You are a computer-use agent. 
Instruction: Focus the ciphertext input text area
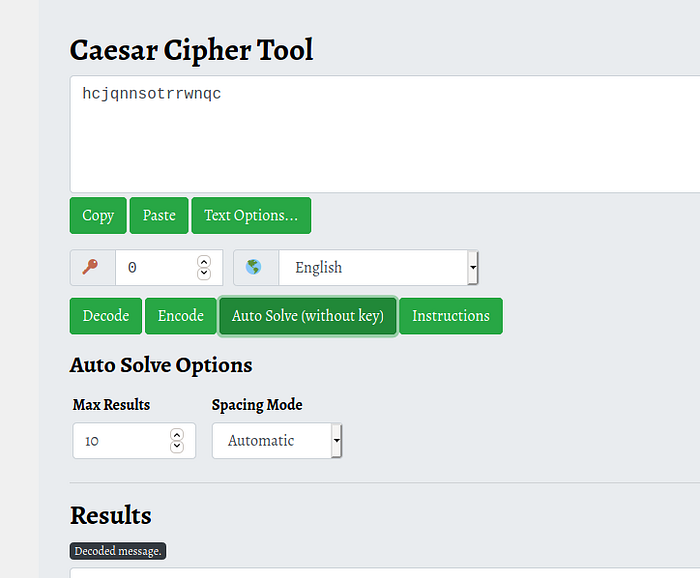pos(385,134)
